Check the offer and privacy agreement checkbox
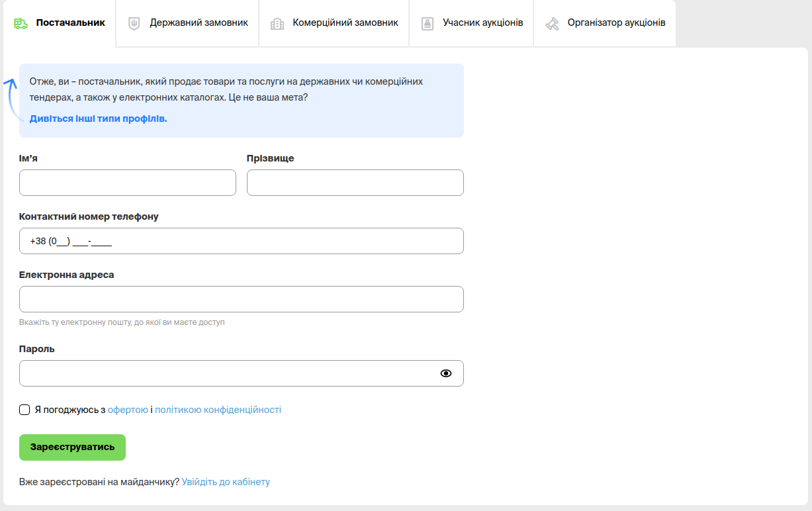Viewport: 812px width, 511px height. 25,410
